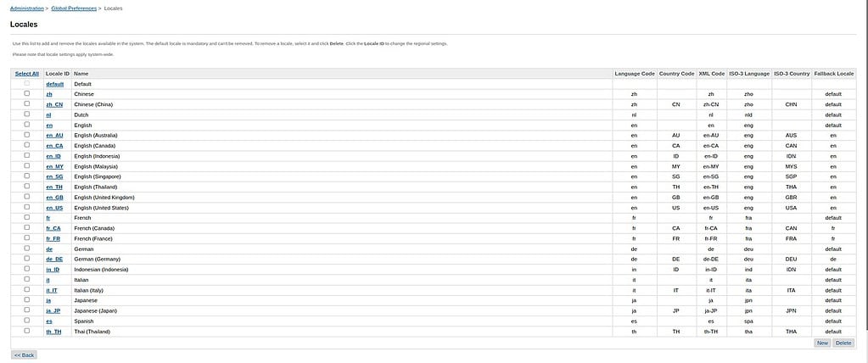
Task: Open the de_DE locale link
Action: [54, 260]
